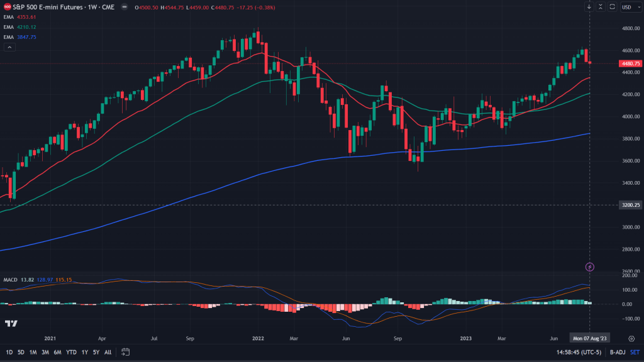Click the TradingView logo
The image size is (644, 362).
(x=11, y=323)
